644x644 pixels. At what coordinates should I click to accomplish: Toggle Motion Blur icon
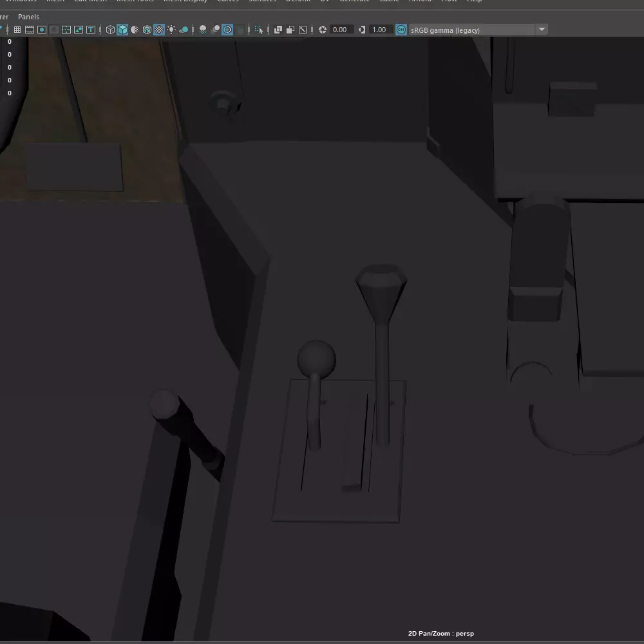tap(215, 30)
